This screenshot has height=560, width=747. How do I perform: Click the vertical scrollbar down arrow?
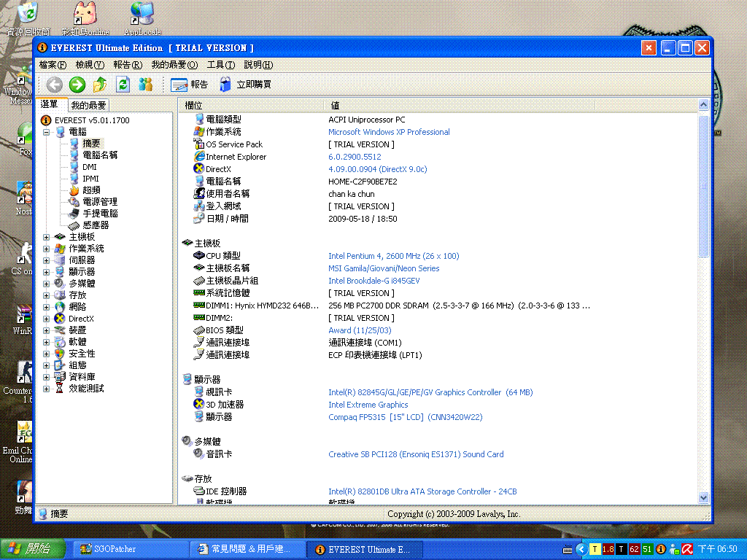[703, 497]
